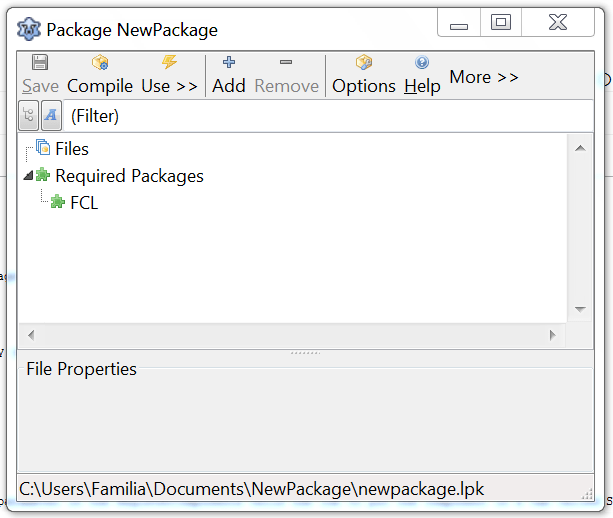613x518 pixels.
Task: Toggle alphabetical sort button
Action: click(x=51, y=115)
